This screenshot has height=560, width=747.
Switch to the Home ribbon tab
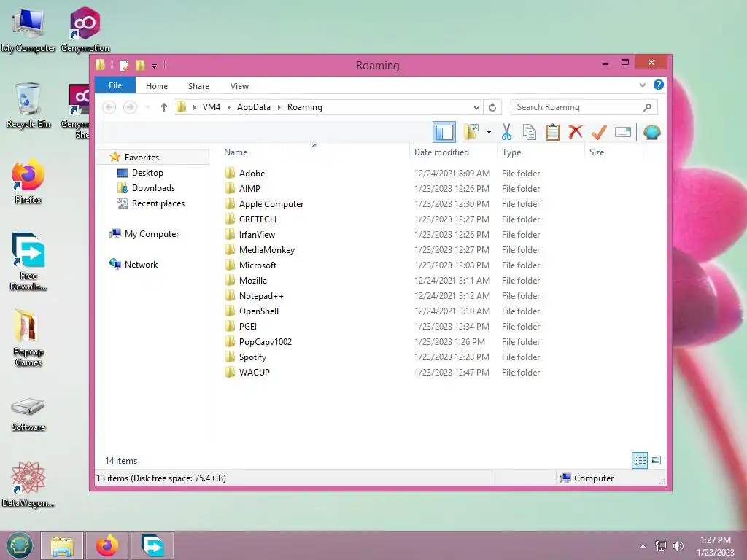click(157, 86)
